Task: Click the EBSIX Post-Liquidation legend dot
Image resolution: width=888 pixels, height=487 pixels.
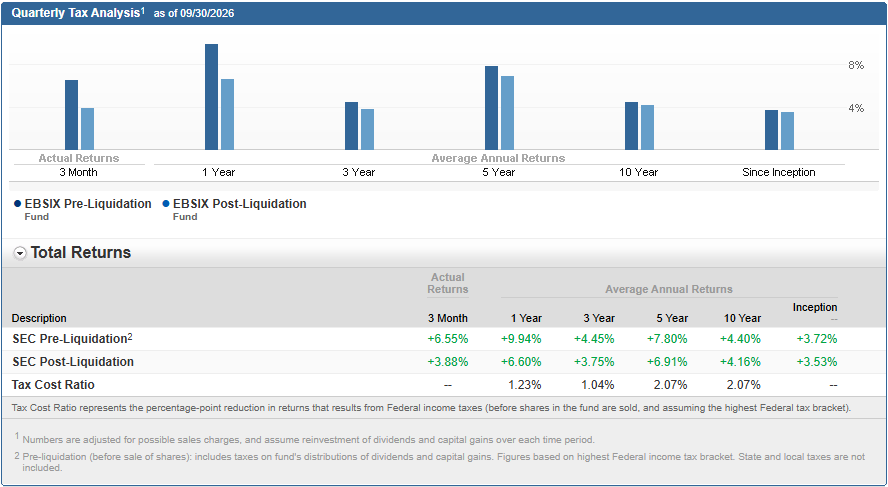Action: pos(166,204)
